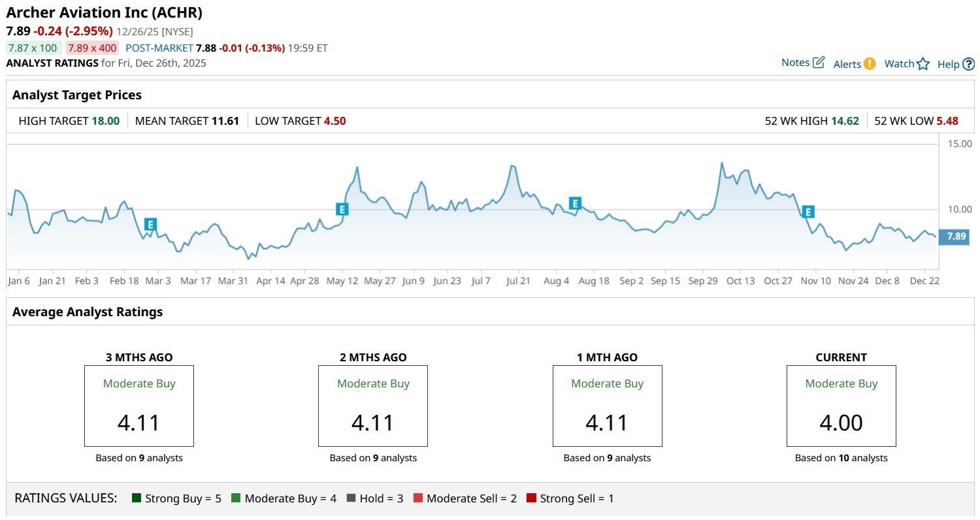Click the 7.89 current price tag on chart
This screenshot has width=980, height=520.
point(954,236)
